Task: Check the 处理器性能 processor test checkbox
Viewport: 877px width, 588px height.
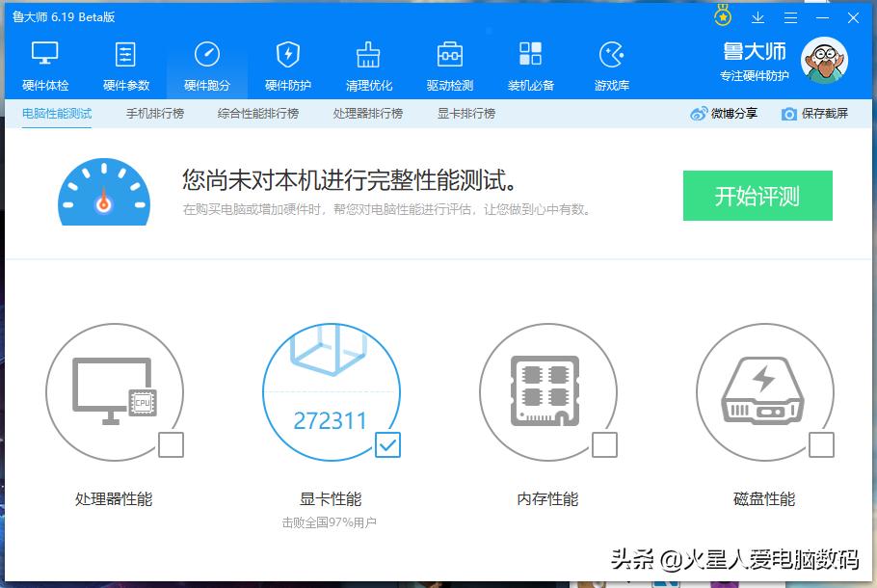Action: [173, 445]
